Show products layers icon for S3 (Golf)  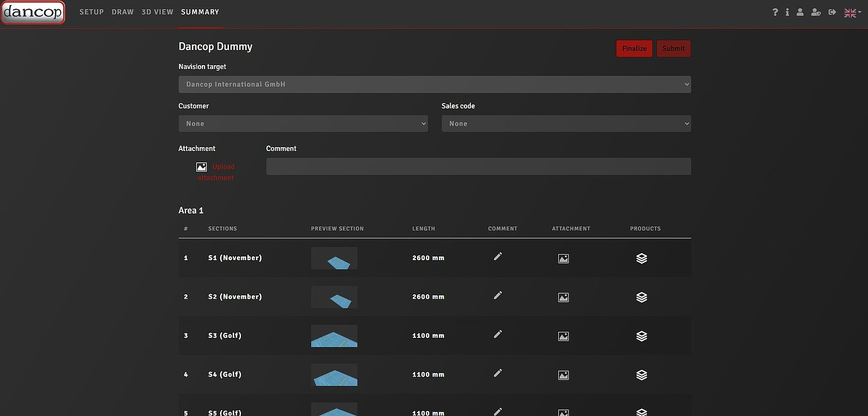[641, 336]
